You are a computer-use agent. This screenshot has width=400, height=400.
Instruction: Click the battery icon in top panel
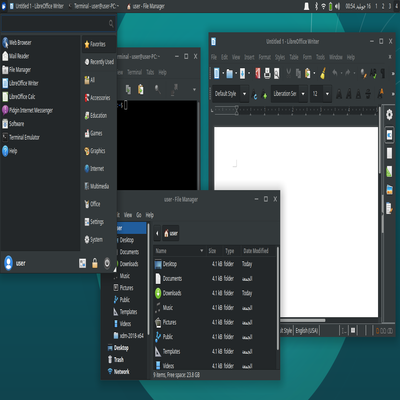tap(330, 6)
